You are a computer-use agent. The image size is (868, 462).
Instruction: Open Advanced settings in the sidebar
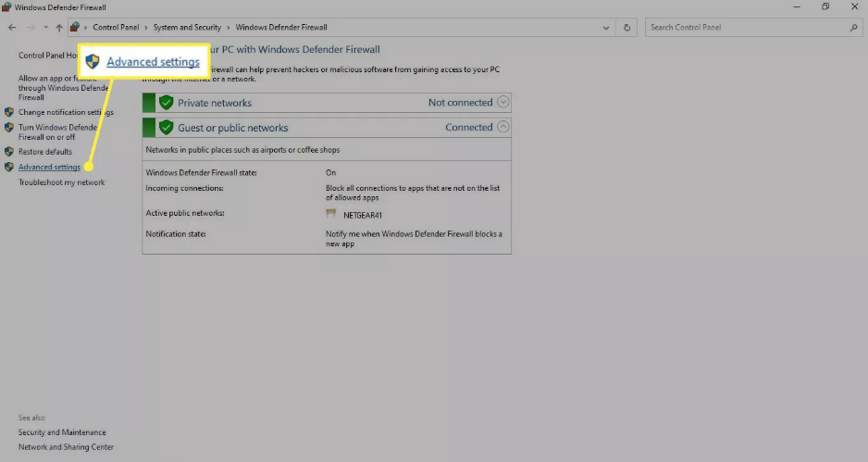[49, 167]
